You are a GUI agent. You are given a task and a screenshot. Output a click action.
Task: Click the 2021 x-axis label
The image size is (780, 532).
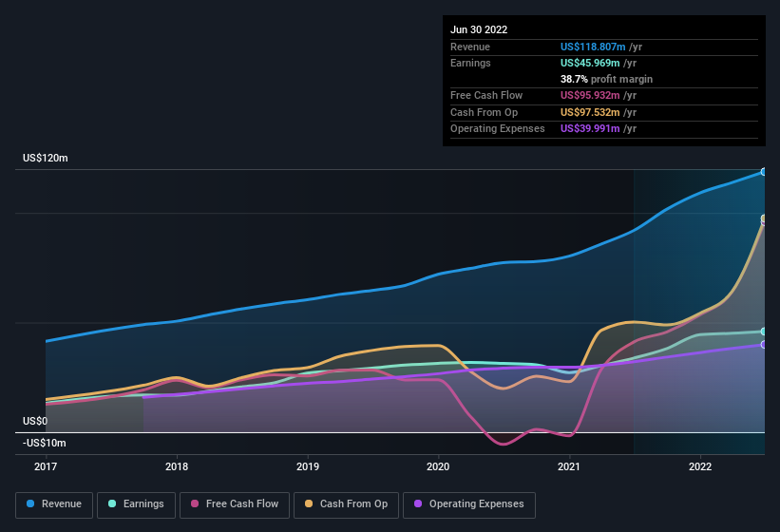[569, 466]
